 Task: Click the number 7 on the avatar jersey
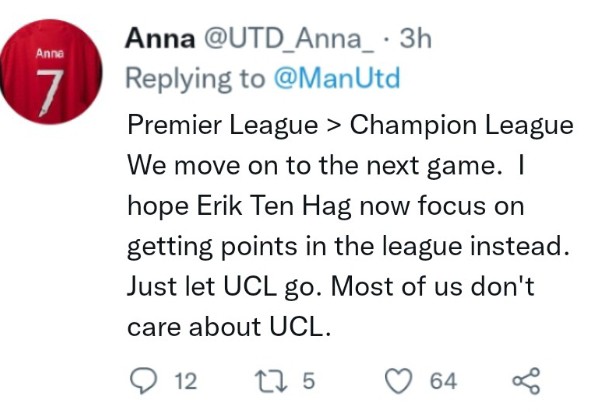50,92
